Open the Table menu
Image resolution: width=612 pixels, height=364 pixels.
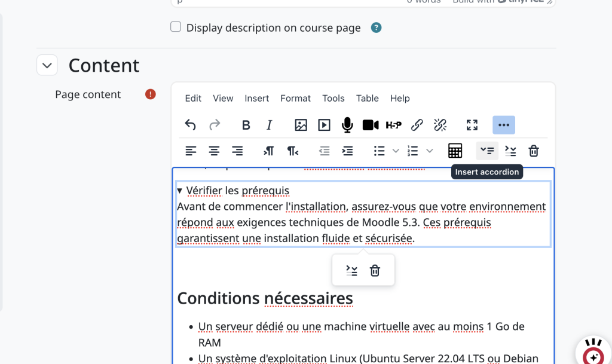pos(368,98)
